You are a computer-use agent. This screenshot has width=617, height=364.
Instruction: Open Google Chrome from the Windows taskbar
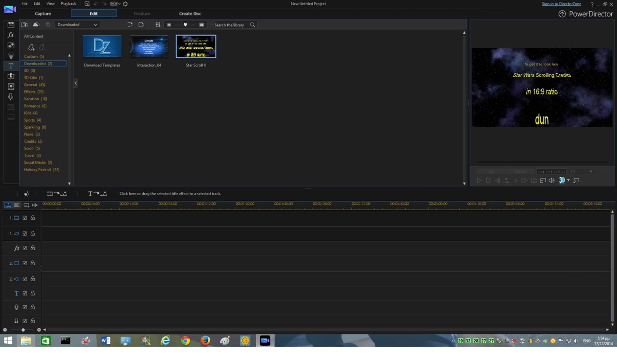point(185,340)
